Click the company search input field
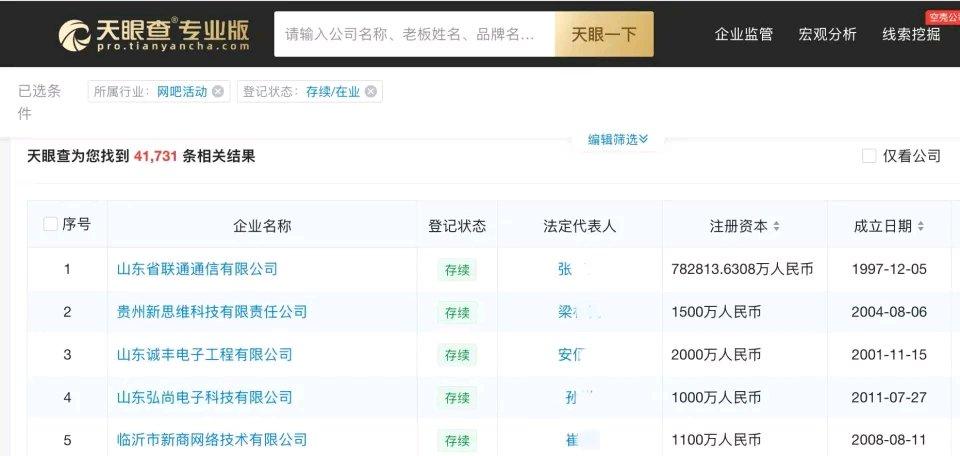Image resolution: width=960 pixels, height=456 pixels. pos(414,34)
